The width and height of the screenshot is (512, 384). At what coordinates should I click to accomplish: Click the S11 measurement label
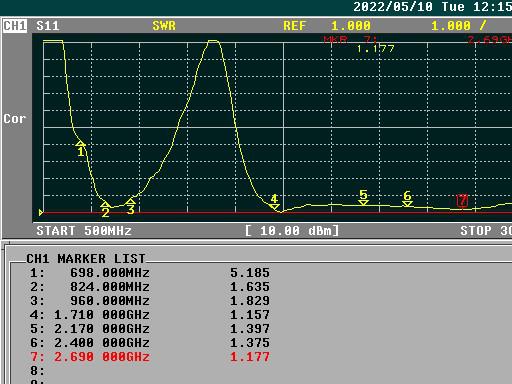48,26
